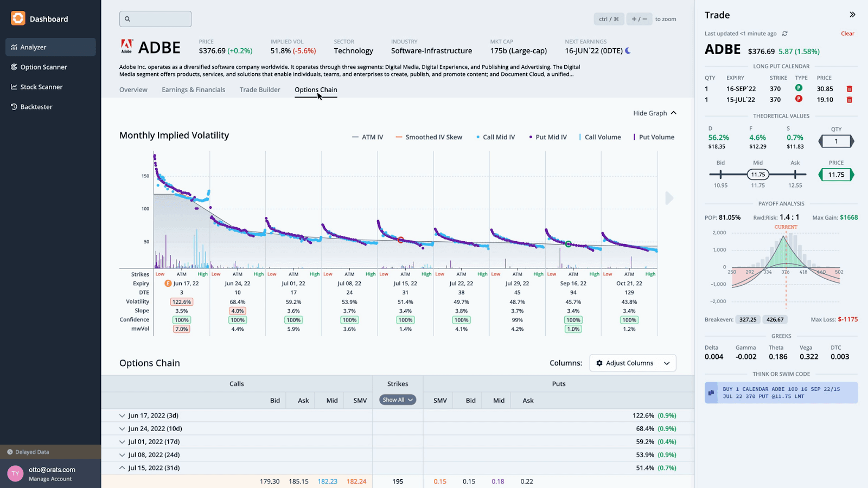Click the 426.67 breakeven chip

pos(775,320)
